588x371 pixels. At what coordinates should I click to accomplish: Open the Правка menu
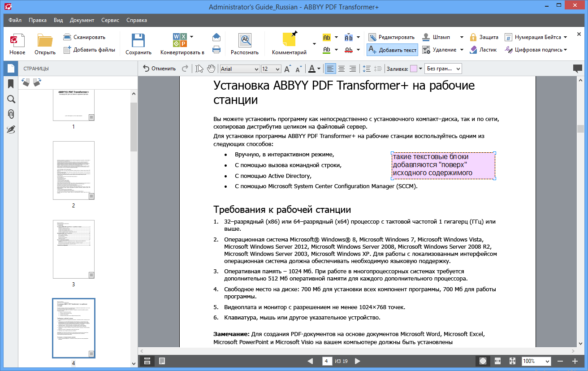(38, 20)
